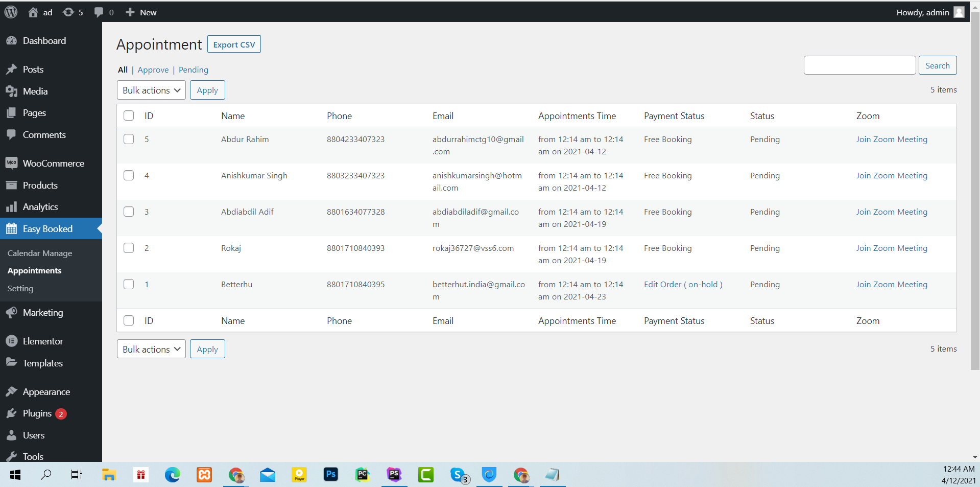
Task: Launch Skype from the taskbar
Action: click(458, 475)
